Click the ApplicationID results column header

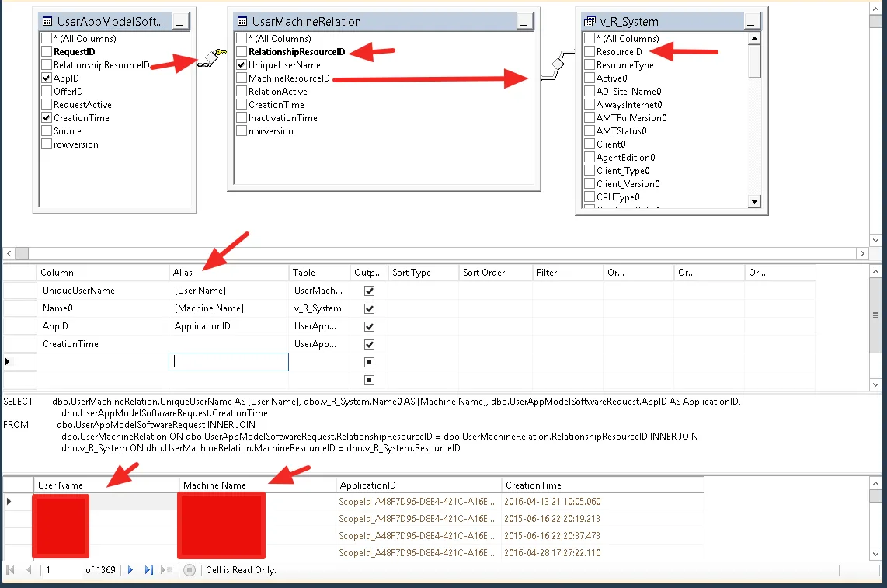coord(419,485)
